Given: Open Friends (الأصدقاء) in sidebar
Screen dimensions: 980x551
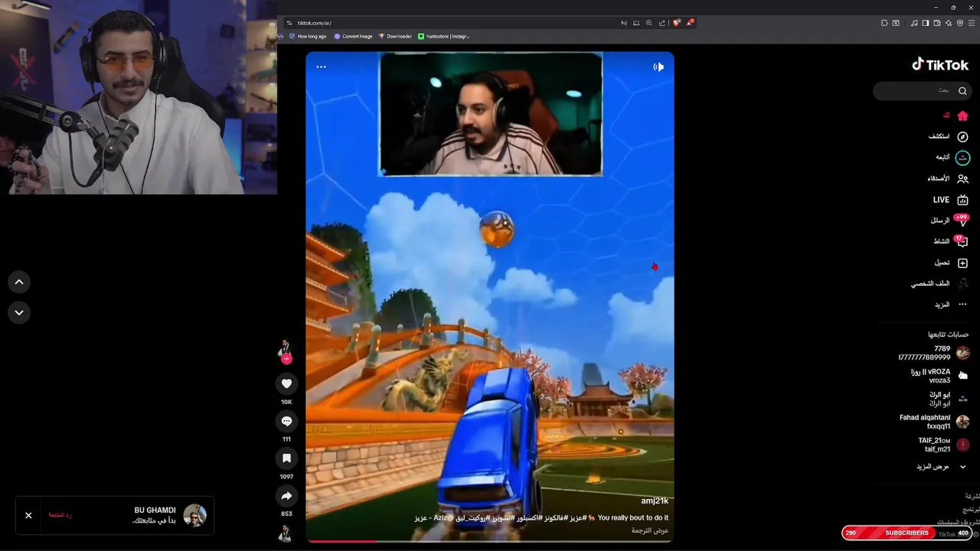Looking at the screenshot, I should tap(948, 178).
